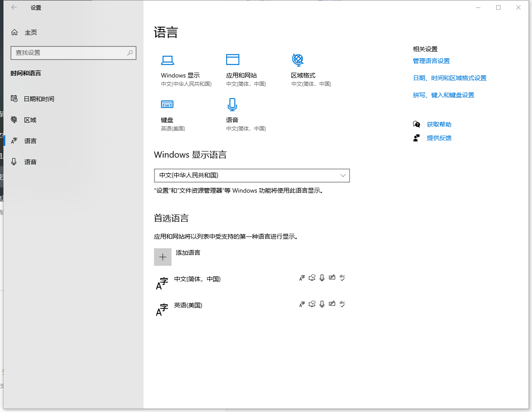This screenshot has height=412, width=532.
Task: Click the 中文(简体，中国) A字 language icon
Action: tap(162, 283)
